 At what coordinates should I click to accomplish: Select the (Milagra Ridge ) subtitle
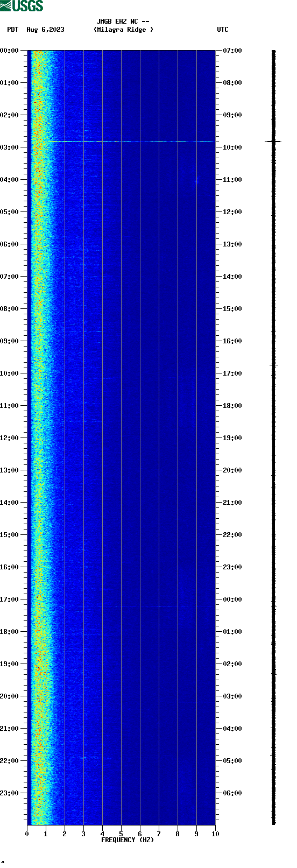123,30
